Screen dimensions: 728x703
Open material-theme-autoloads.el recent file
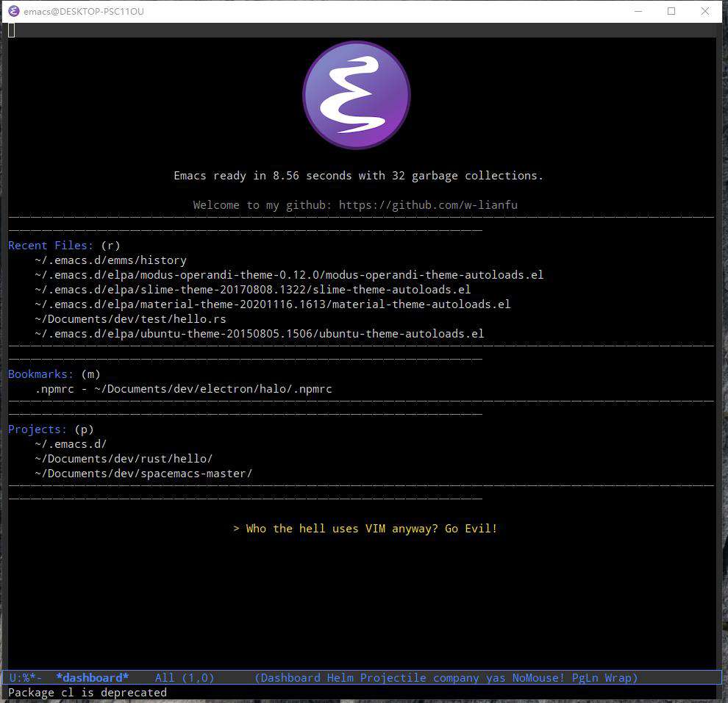273,304
